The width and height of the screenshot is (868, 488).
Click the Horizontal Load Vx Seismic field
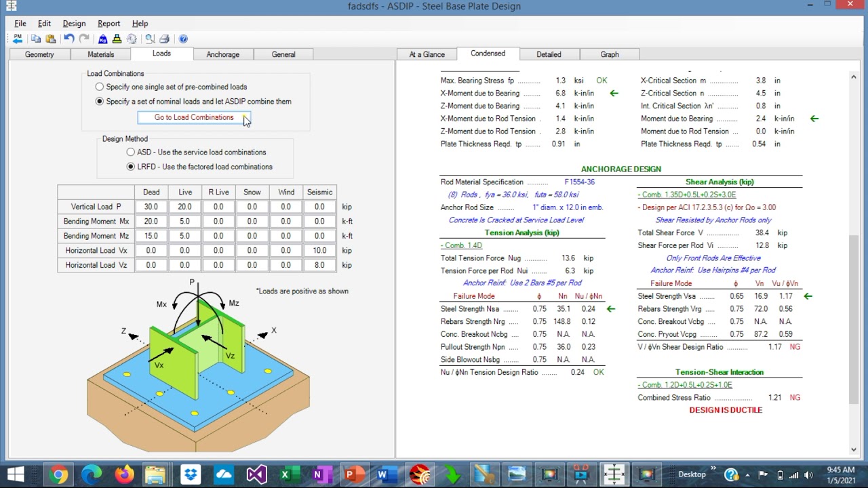(319, 251)
